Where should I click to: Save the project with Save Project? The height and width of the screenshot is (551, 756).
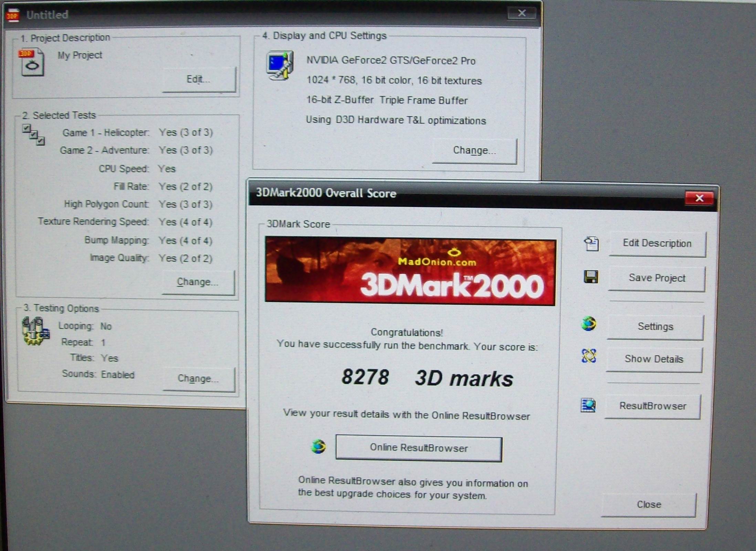pos(657,278)
